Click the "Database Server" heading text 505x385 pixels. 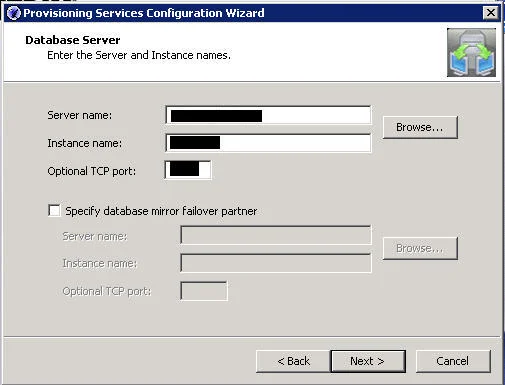73,40
